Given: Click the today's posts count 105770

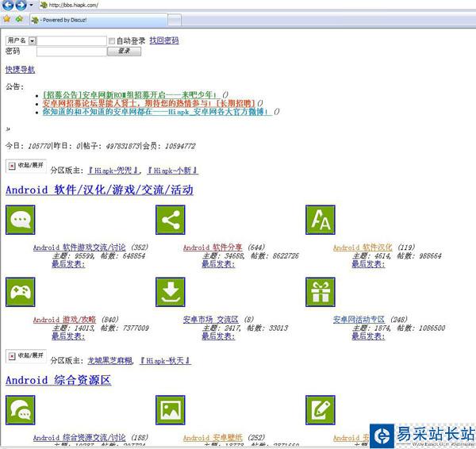Looking at the screenshot, I should [39, 146].
